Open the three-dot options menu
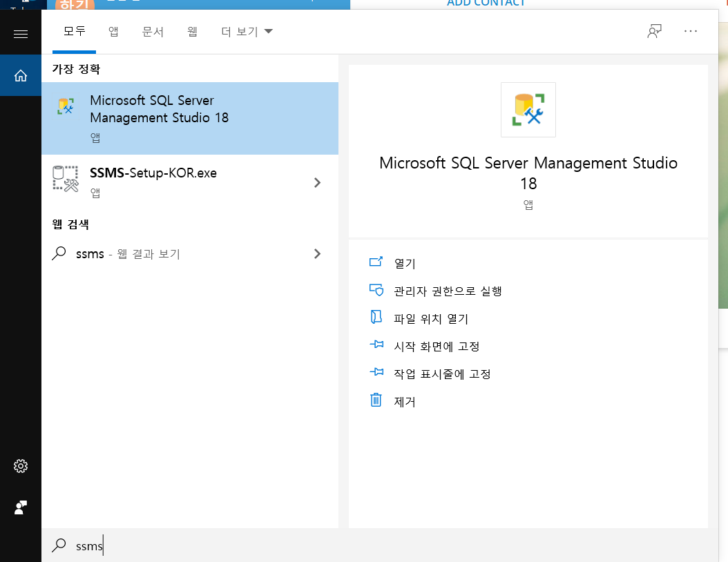The height and width of the screenshot is (562, 728). (691, 31)
